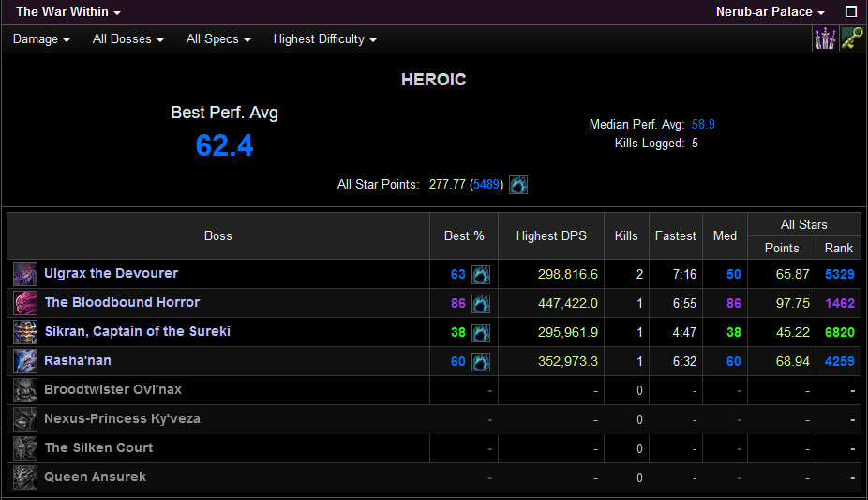Click Nexus-Princess Ky'veza boss portrait
Screen dimensions: 868x500
25,419
